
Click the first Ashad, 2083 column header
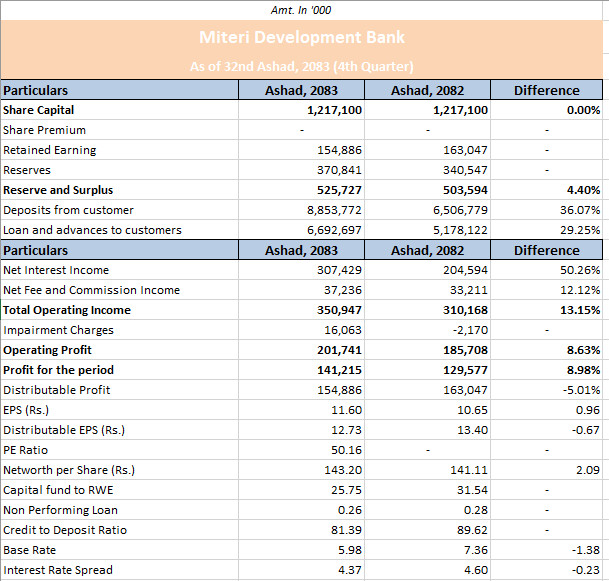coord(301,90)
